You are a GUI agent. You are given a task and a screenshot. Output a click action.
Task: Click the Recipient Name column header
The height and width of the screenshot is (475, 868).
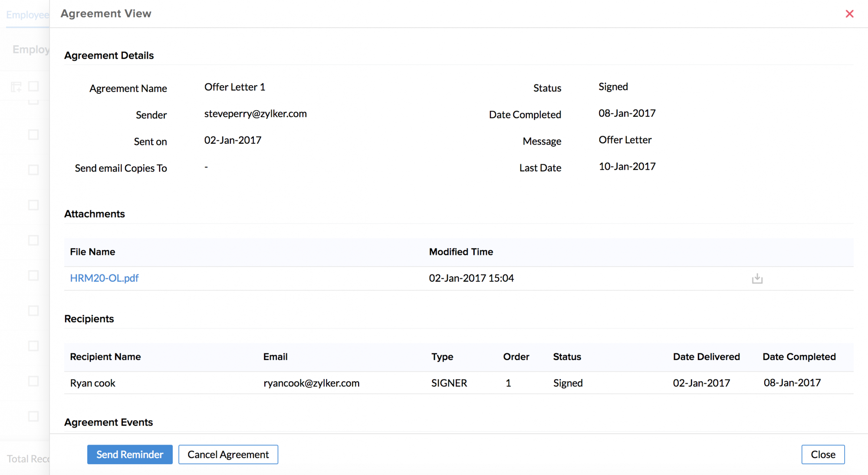[x=105, y=356]
